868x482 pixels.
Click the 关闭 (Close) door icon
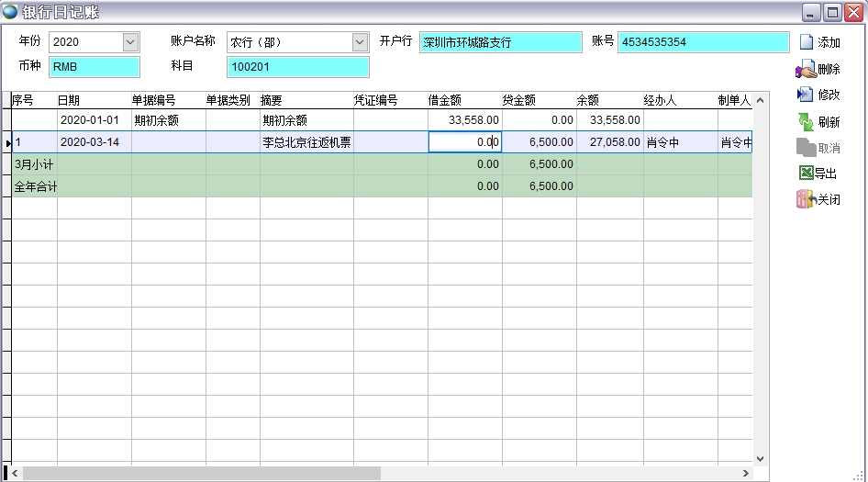pos(806,199)
